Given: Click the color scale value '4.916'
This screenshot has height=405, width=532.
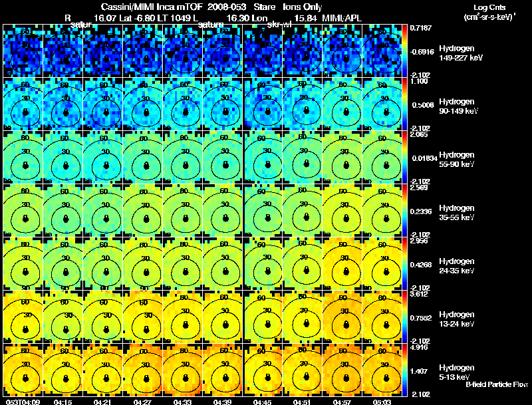Looking at the screenshot, I should (x=419, y=348).
